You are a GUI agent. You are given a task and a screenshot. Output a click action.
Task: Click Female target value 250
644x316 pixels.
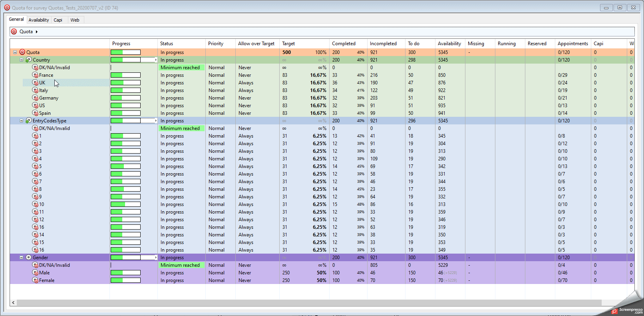[286, 280]
